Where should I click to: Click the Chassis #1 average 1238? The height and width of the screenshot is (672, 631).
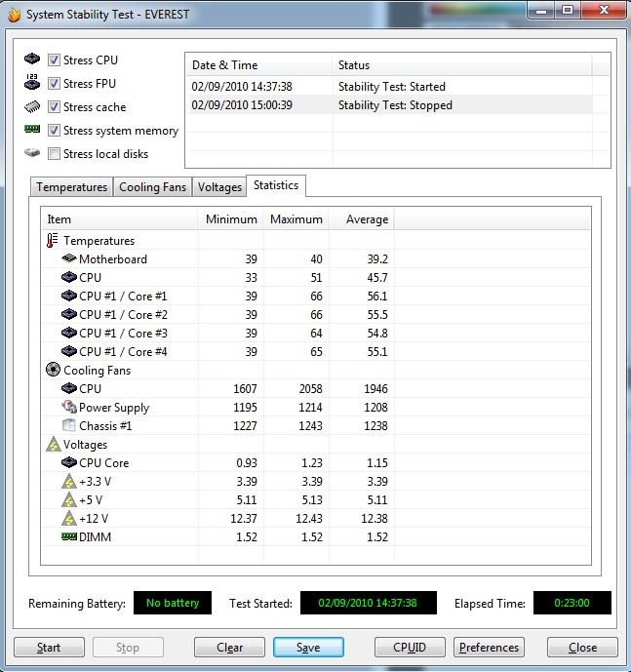[x=375, y=425]
